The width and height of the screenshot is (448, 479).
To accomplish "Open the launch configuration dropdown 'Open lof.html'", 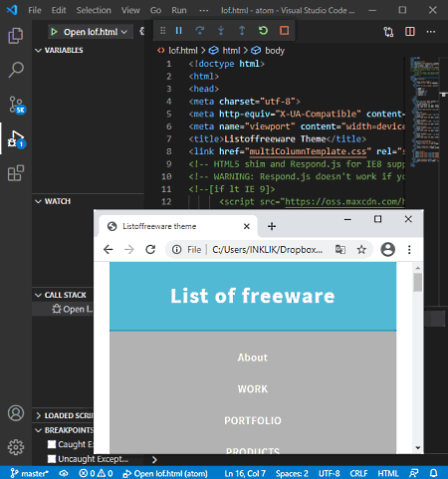I will pyautogui.click(x=91, y=32).
